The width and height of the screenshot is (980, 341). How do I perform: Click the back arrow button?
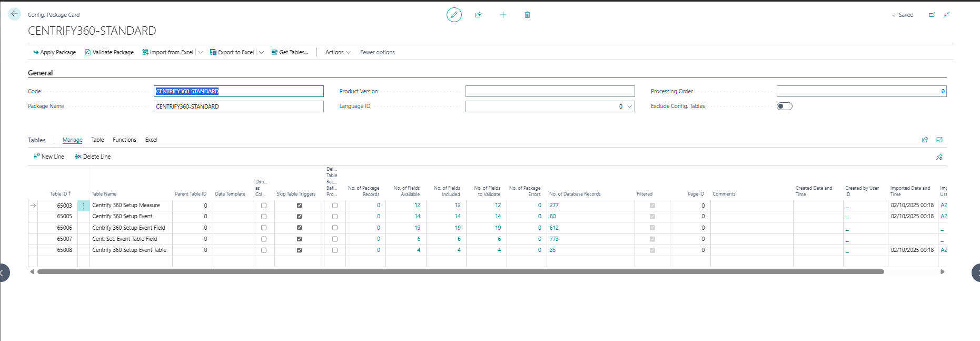14,14
